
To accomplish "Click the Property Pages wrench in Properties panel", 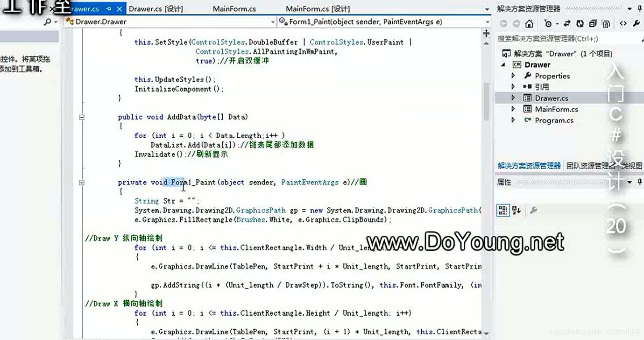I will [534, 210].
